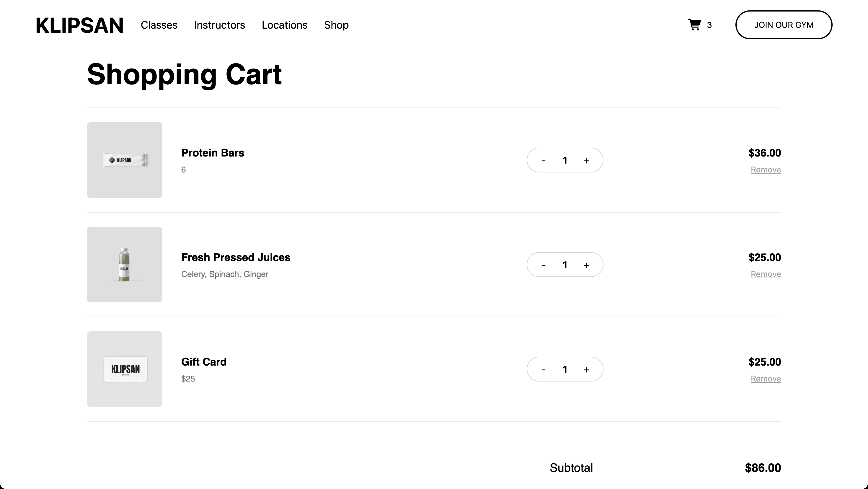Decrease Protein Bars quantity with minus button
The image size is (868, 489).
pyautogui.click(x=543, y=160)
